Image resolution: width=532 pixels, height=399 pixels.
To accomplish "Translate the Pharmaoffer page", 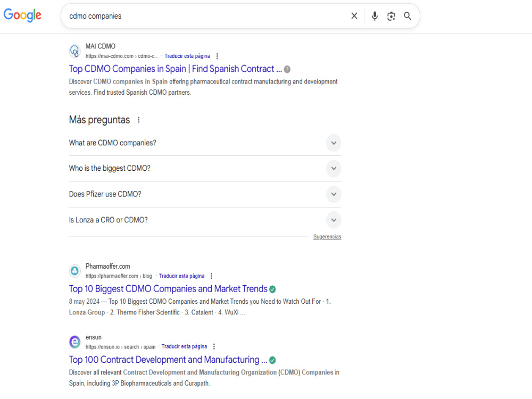I will tap(181, 276).
